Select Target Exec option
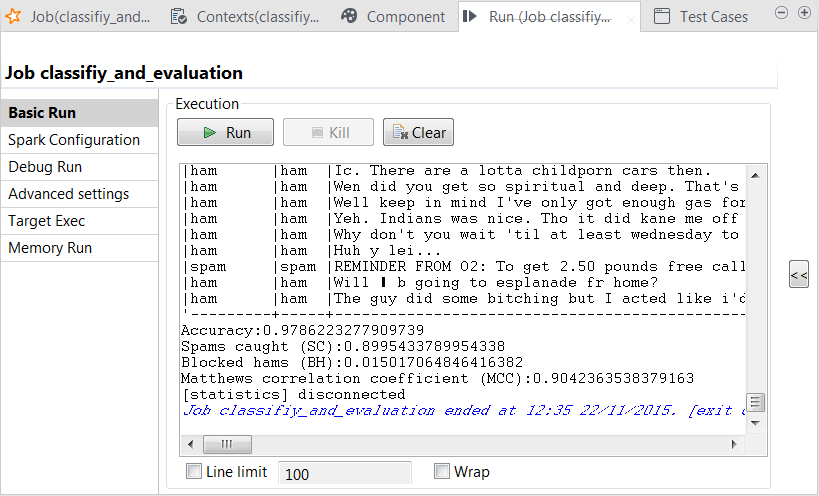This screenshot has width=819, height=496. point(79,221)
